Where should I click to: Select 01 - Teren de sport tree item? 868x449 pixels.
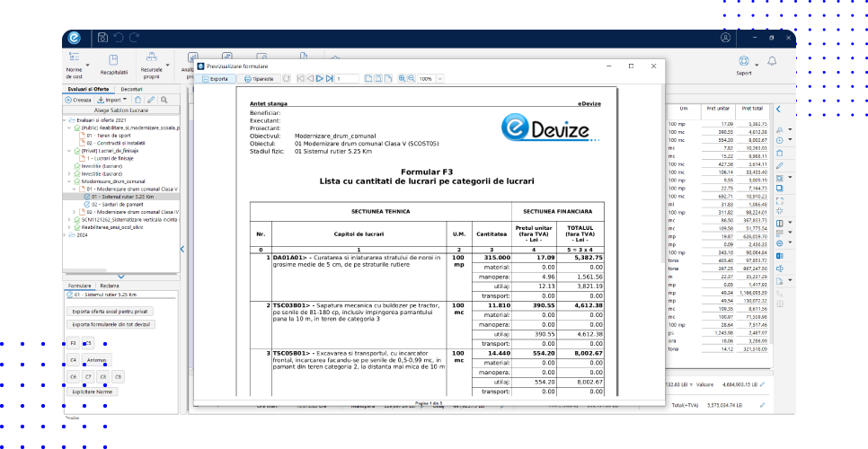104,135
